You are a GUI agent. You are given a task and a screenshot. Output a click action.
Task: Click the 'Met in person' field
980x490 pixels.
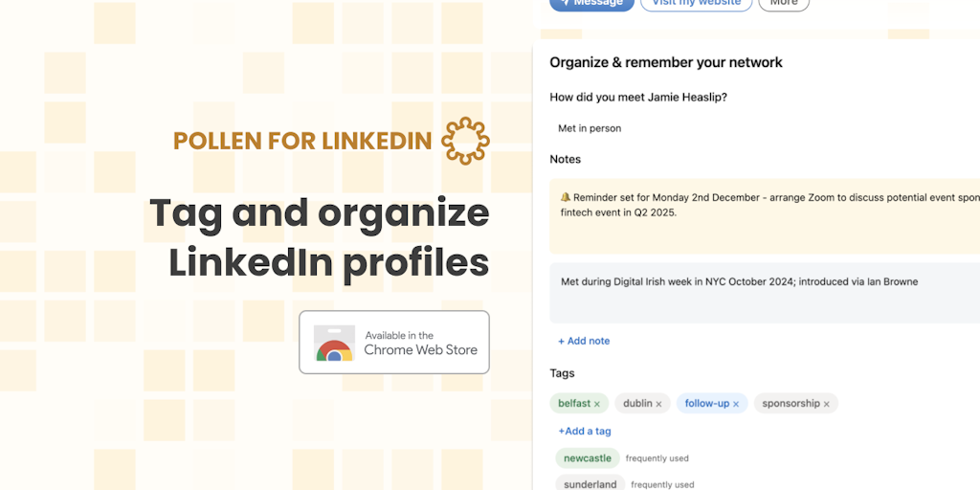[x=590, y=128]
